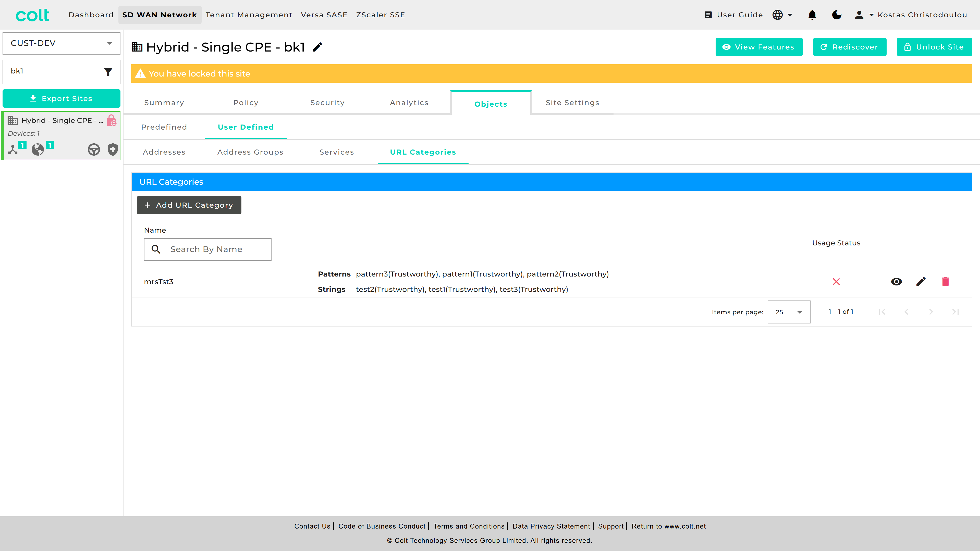This screenshot has height=551, width=980.
Task: Click the shield icon on site card
Action: coord(113,149)
